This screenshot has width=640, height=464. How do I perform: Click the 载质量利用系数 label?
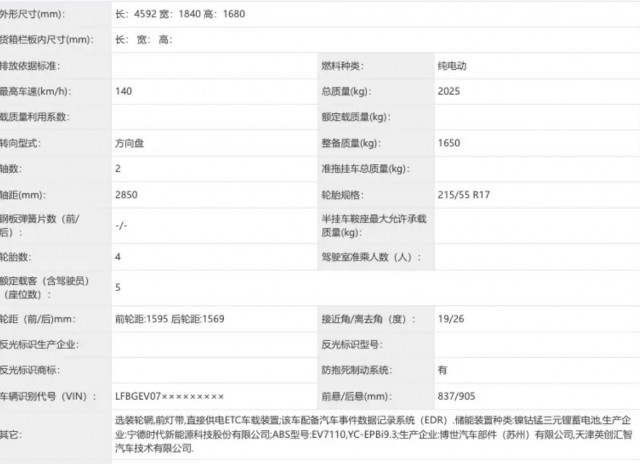pos(35,117)
